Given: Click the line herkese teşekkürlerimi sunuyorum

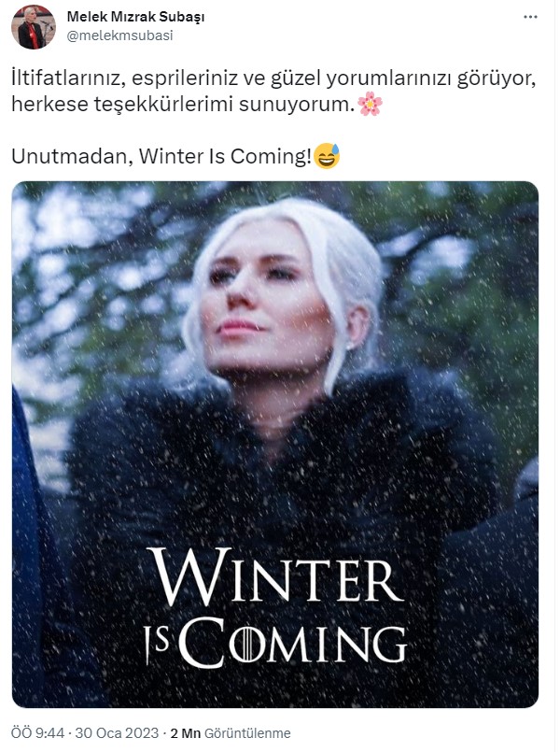Looking at the screenshot, I should 183,104.
